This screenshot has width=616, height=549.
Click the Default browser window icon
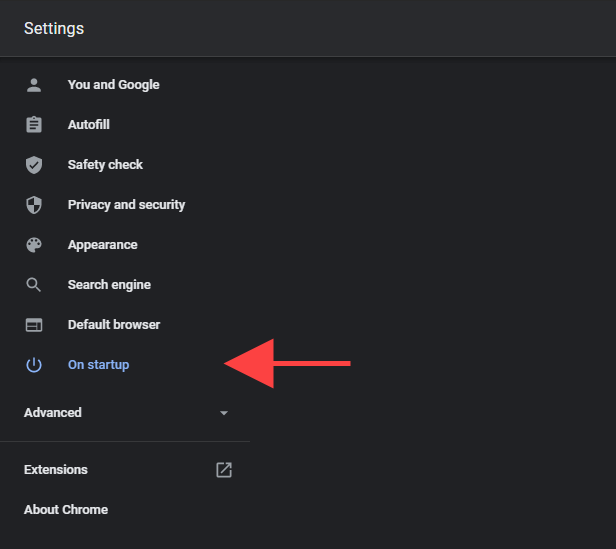pyautogui.click(x=34, y=325)
